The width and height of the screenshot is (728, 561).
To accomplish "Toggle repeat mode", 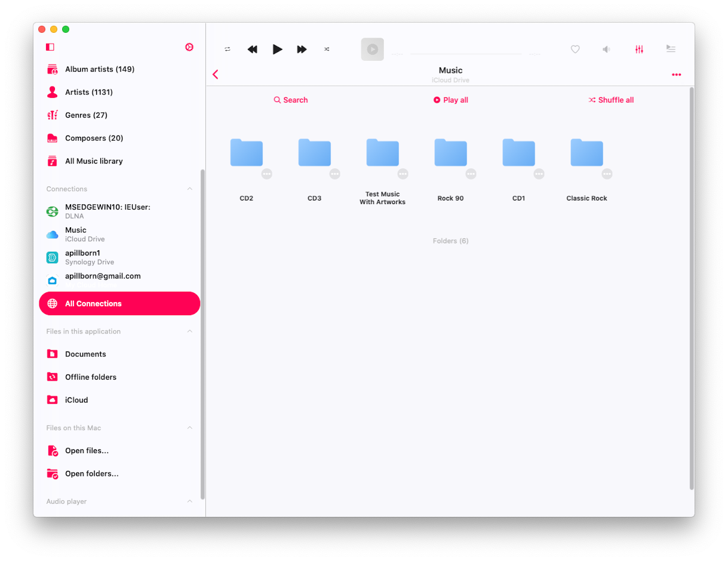I will [228, 50].
